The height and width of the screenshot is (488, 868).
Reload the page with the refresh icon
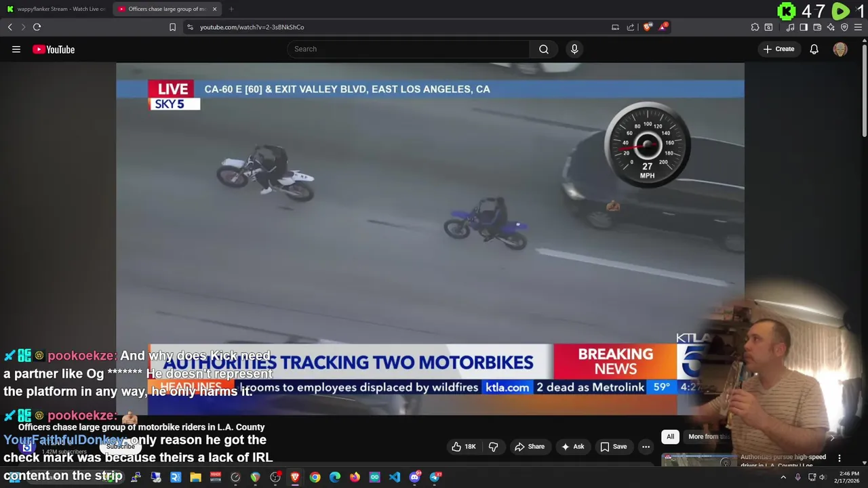point(37,27)
